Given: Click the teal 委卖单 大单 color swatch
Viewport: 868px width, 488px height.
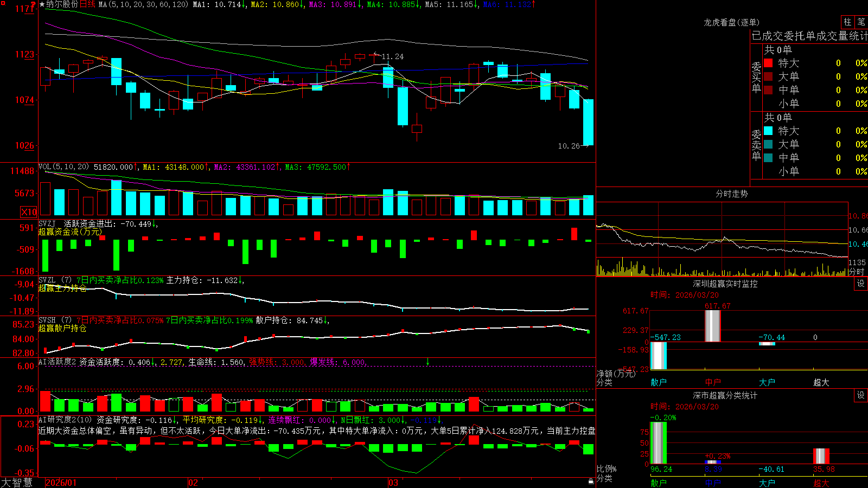Looking at the screenshot, I should [x=768, y=144].
